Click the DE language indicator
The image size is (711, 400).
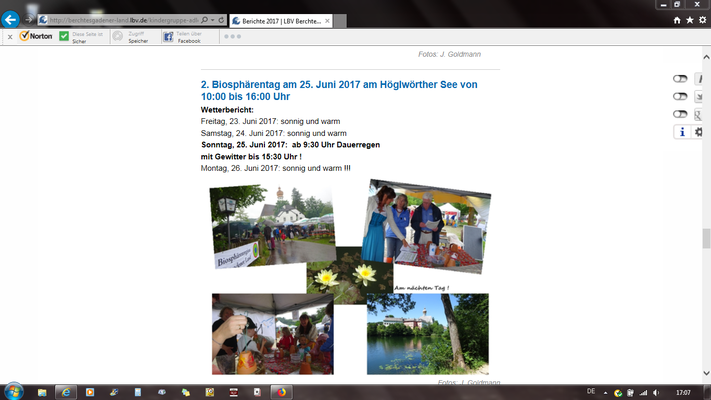point(591,391)
